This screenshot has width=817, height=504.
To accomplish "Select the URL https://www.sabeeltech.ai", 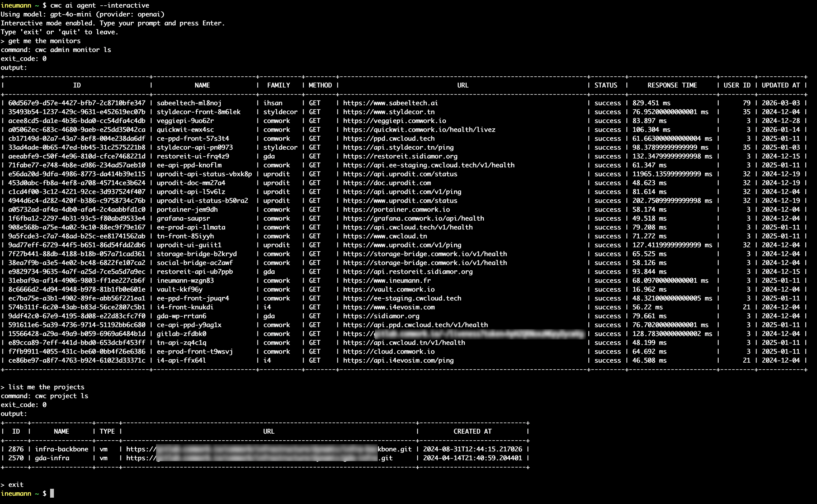I will 390,103.
